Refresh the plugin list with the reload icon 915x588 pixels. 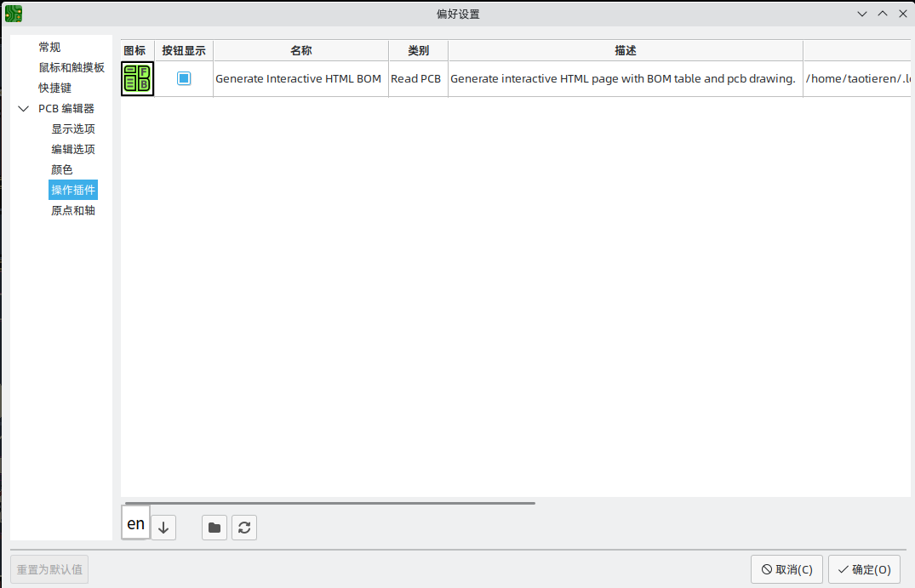[244, 527]
